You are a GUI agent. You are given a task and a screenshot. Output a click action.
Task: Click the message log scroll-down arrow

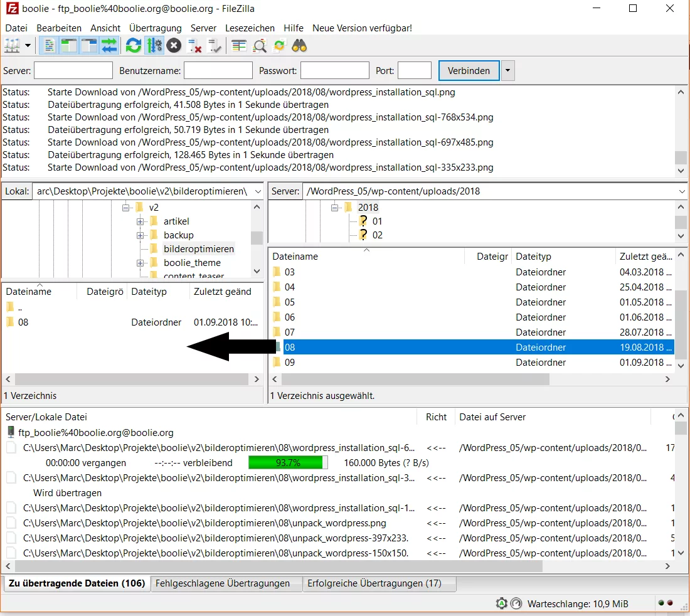click(681, 171)
